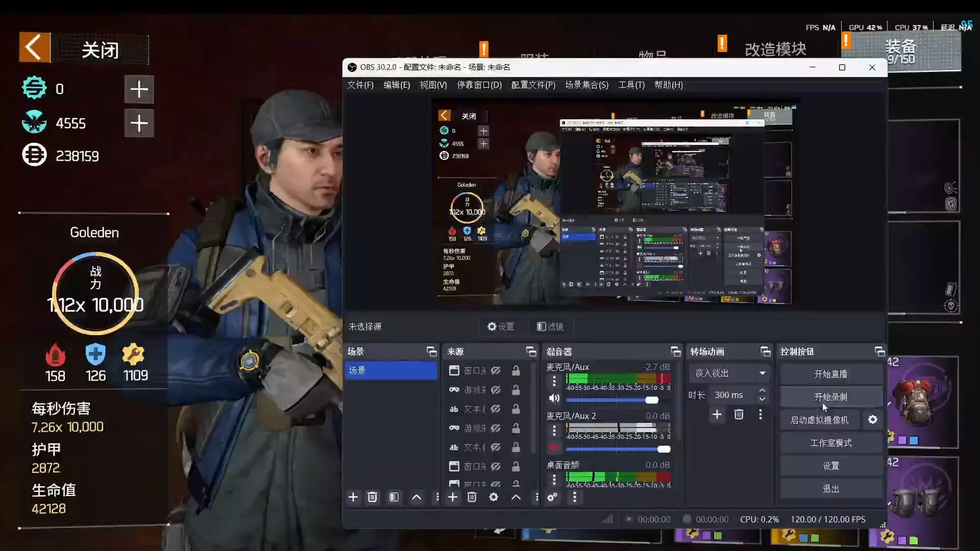This screenshot has width=980, height=551.
Task: Unlock the first 游戏 source lock
Action: (516, 390)
